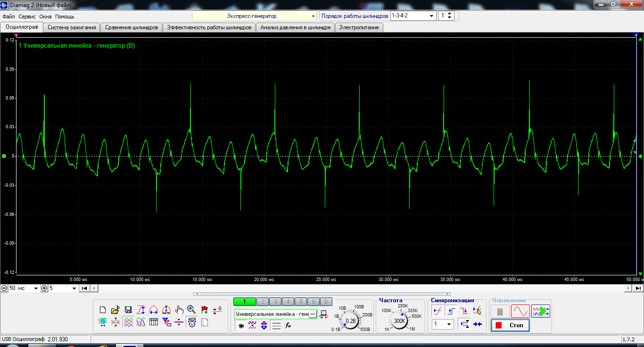Image resolution: width=644 pixels, height=347 pixels.
Task: Click the purple divider line icon
Action: pos(179,322)
